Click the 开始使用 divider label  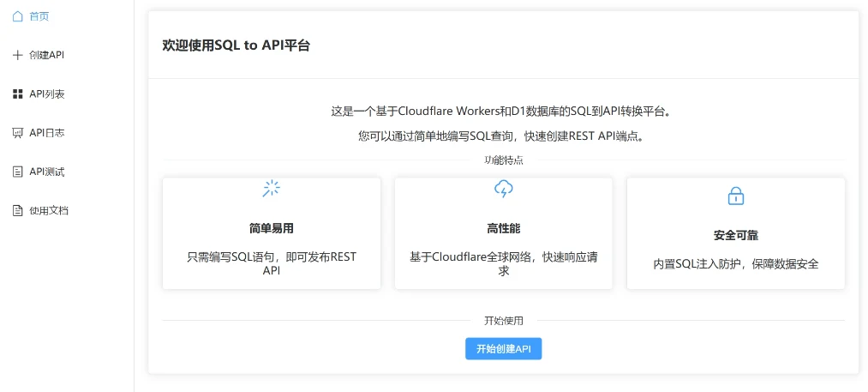point(504,321)
